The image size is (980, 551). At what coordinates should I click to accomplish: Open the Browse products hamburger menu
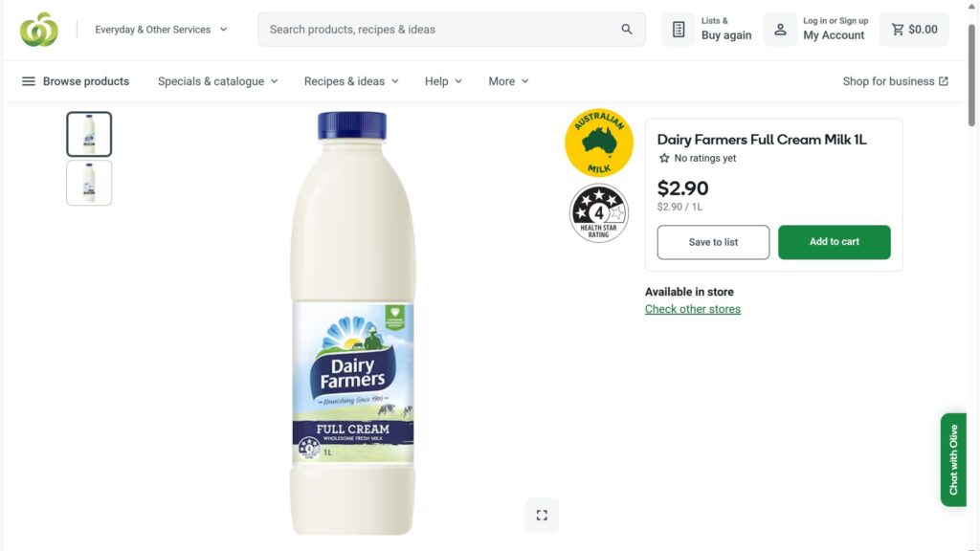pos(29,81)
